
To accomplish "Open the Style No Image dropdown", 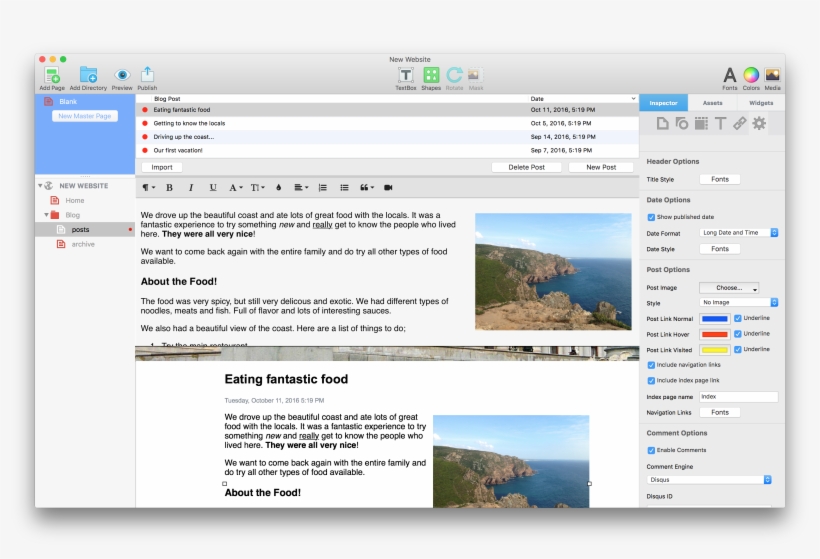I will click(738, 302).
